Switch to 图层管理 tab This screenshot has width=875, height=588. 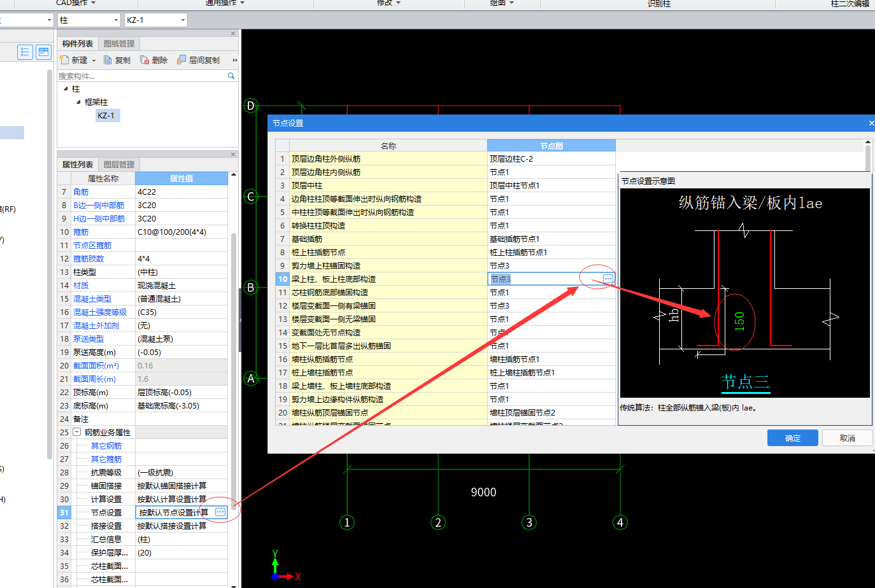tap(119, 164)
